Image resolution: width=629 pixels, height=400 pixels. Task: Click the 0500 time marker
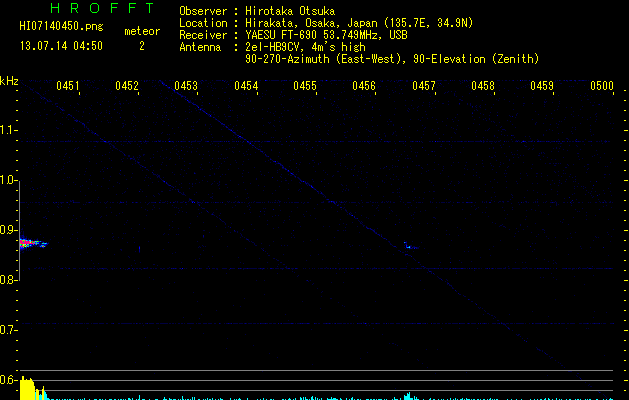(602, 86)
